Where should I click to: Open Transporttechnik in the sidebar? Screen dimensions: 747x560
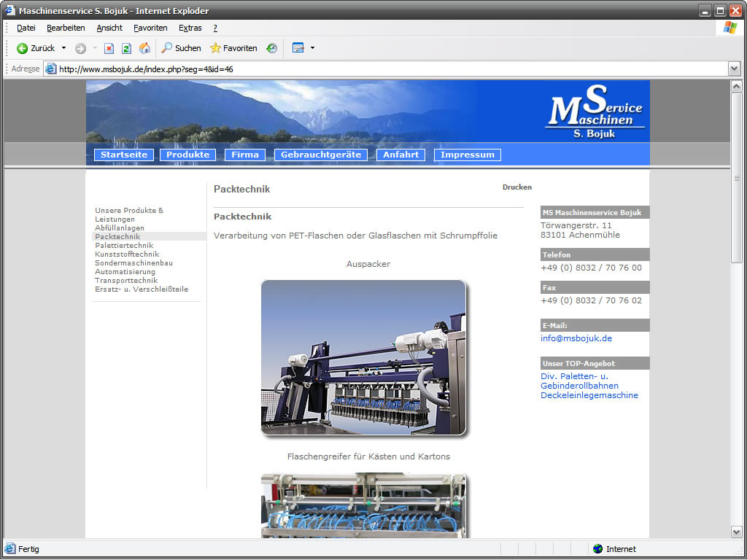click(126, 281)
